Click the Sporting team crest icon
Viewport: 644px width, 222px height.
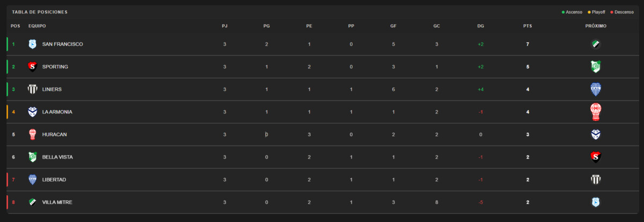(x=32, y=67)
